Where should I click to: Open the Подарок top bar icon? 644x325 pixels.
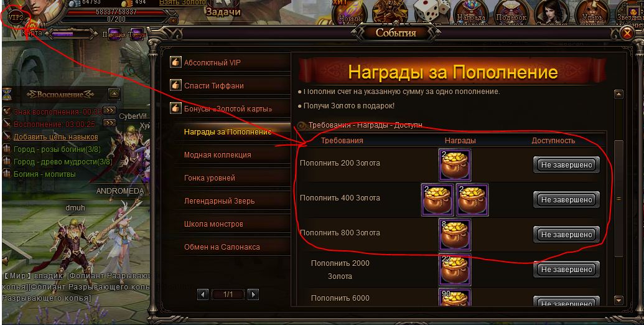click(511, 12)
